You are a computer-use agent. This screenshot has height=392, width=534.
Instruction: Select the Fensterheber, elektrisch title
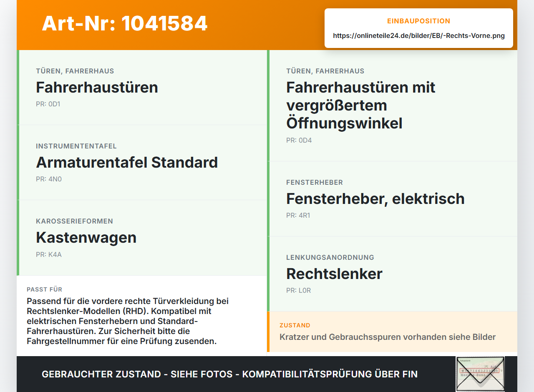[x=375, y=199]
